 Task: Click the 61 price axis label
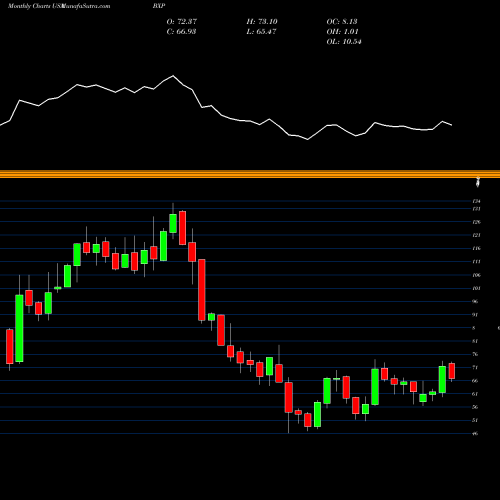click(476, 394)
